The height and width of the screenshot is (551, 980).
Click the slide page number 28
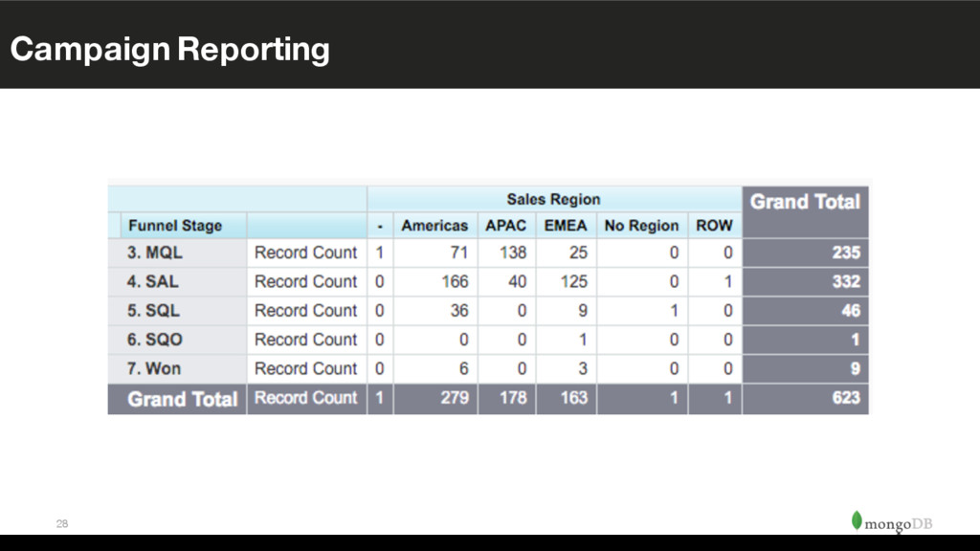62,523
